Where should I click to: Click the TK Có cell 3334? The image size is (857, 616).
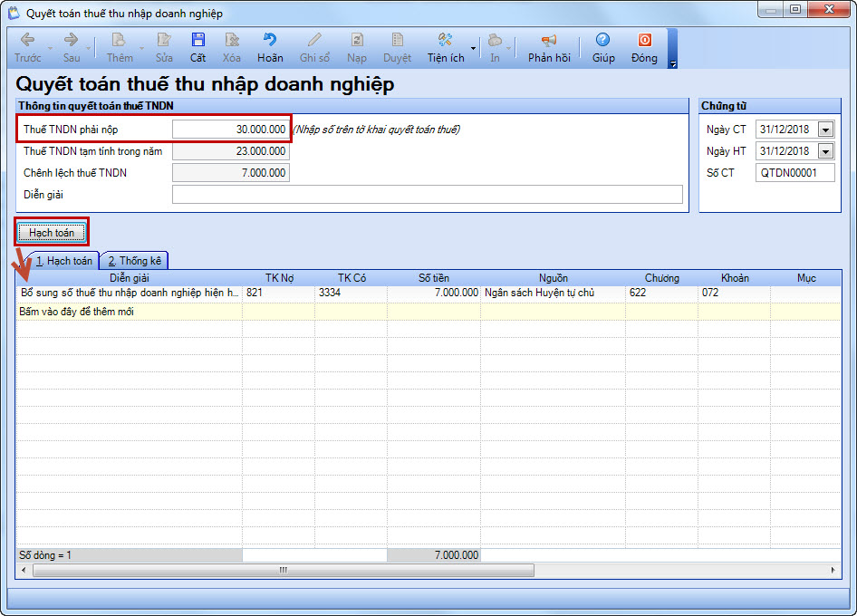[351, 293]
